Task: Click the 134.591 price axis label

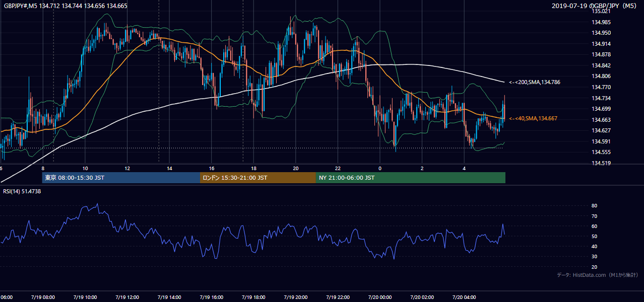Action: pyautogui.click(x=601, y=141)
